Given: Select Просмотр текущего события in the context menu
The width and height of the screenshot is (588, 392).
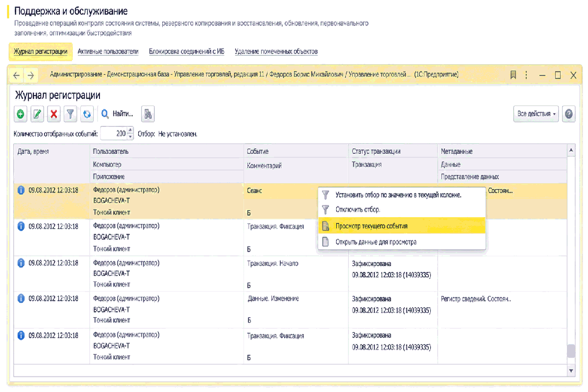Looking at the screenshot, I should 402,226.
